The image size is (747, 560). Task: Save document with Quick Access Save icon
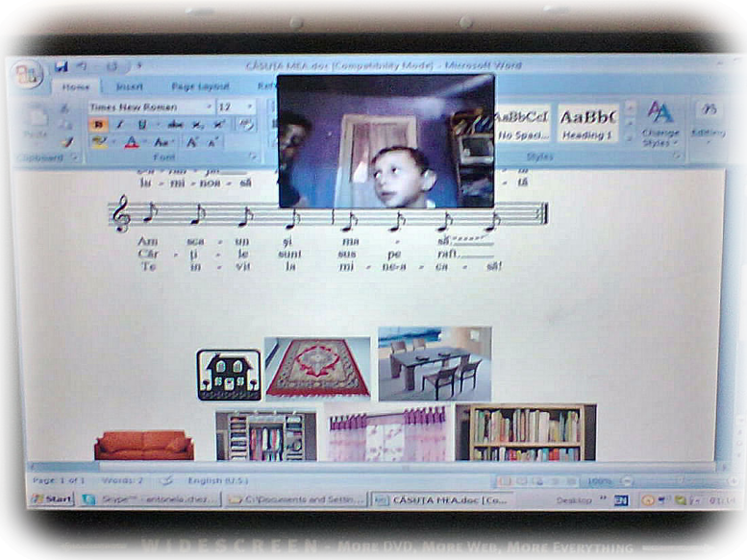62,66
